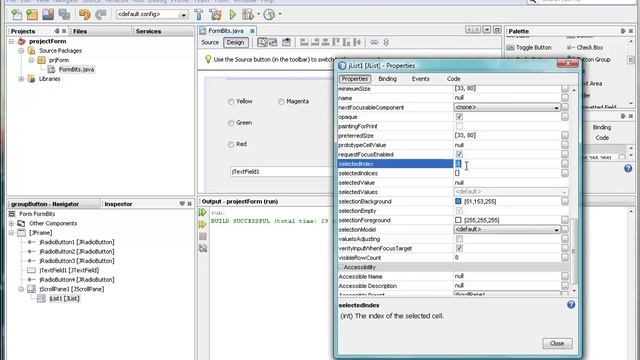The width and height of the screenshot is (640, 360).
Task: Toggle vertical resizability icon in the design toolbar
Action: [386, 42]
